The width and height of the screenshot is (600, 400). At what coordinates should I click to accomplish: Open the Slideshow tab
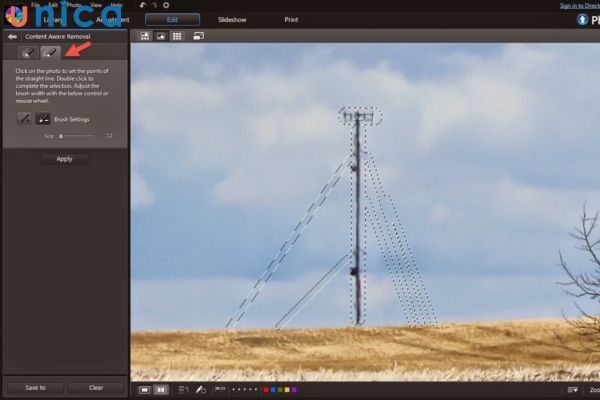pyautogui.click(x=232, y=19)
